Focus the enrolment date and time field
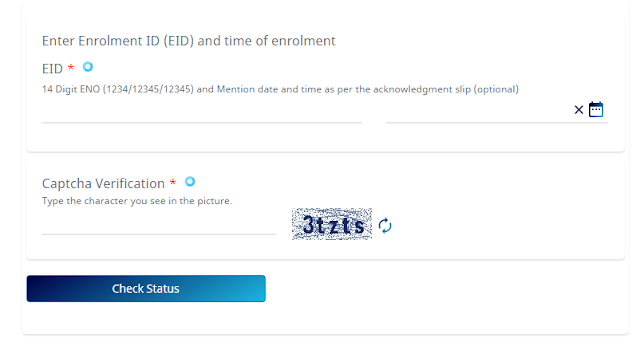This screenshot has width=640, height=362. tap(479, 111)
